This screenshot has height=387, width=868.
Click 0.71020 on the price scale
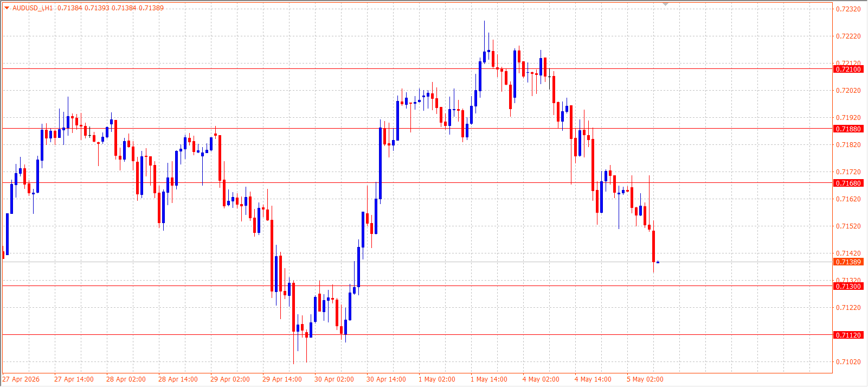[x=848, y=362]
